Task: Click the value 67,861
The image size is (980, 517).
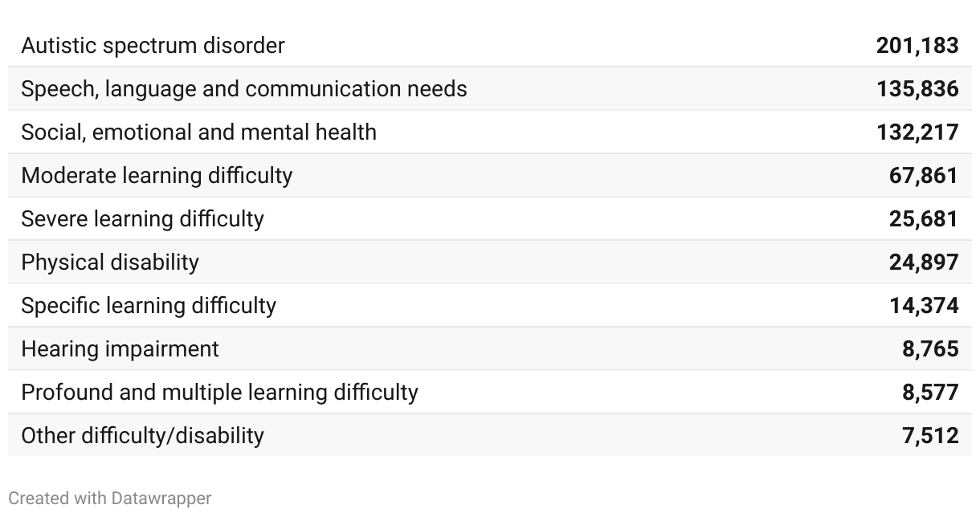Action: (924, 176)
